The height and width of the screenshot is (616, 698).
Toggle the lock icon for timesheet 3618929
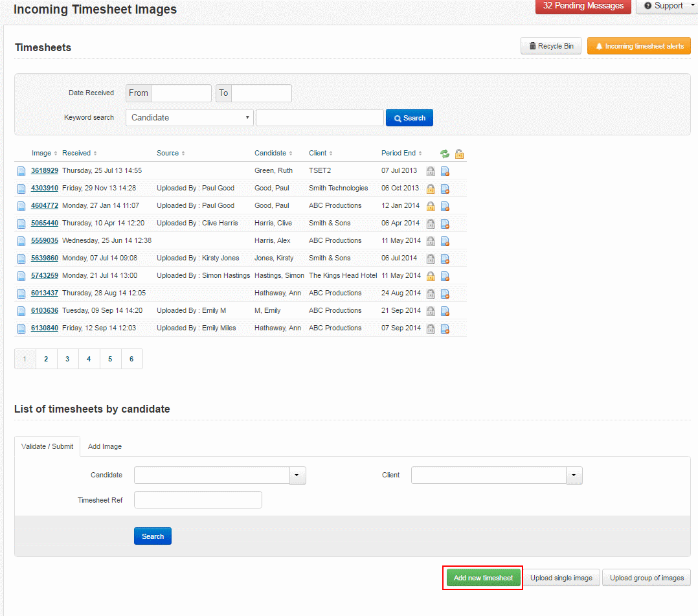point(431,171)
